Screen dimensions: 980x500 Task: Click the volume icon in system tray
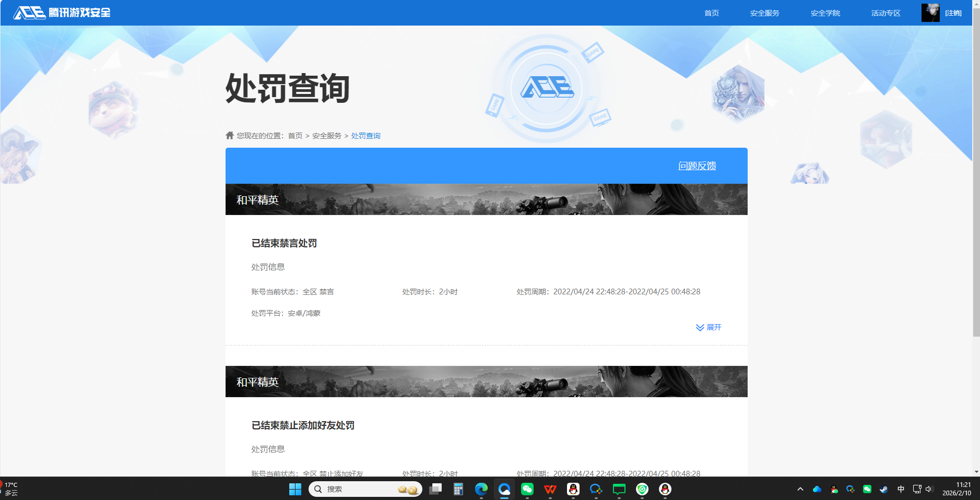[930, 489]
